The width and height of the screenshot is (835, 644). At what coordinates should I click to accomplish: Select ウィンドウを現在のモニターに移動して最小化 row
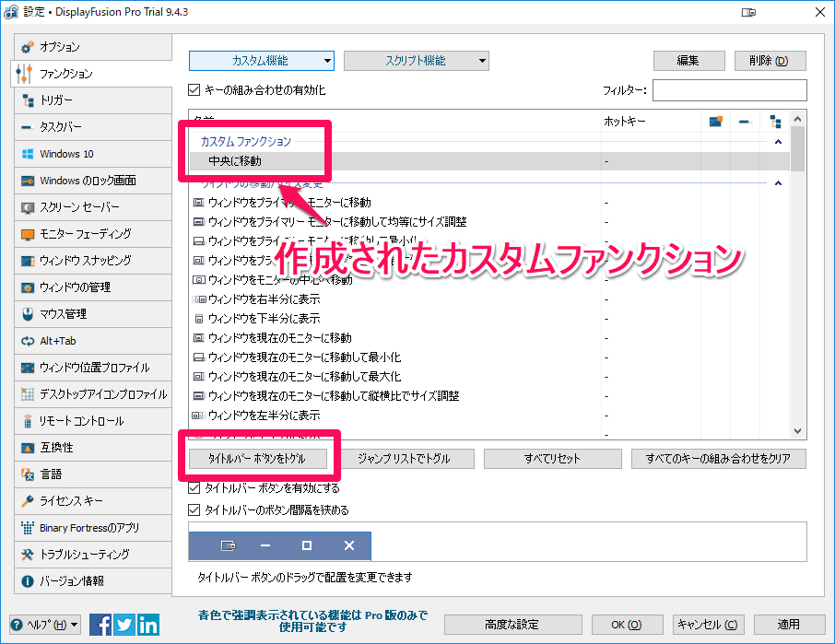[x=490, y=357]
